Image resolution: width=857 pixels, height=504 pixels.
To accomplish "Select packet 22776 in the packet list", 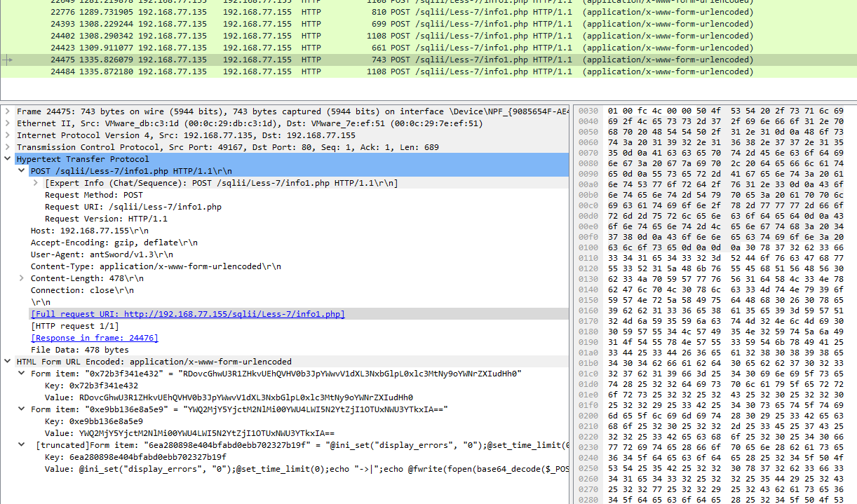I will click(428, 12).
